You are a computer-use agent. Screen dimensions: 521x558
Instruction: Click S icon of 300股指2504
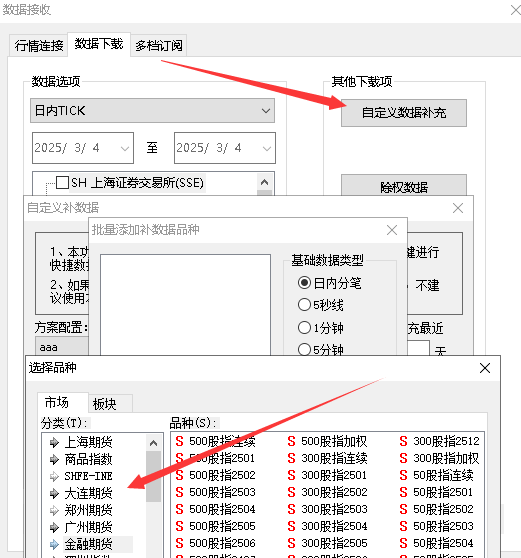point(291,526)
